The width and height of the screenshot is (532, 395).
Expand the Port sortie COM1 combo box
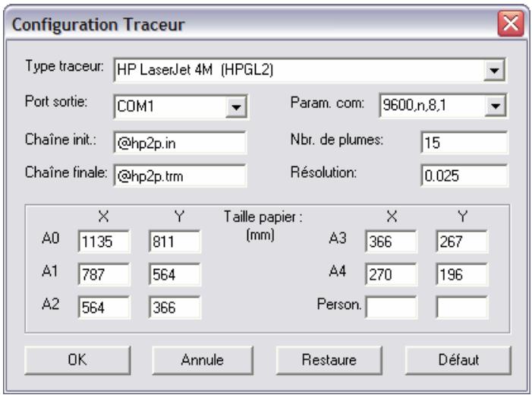tap(236, 107)
